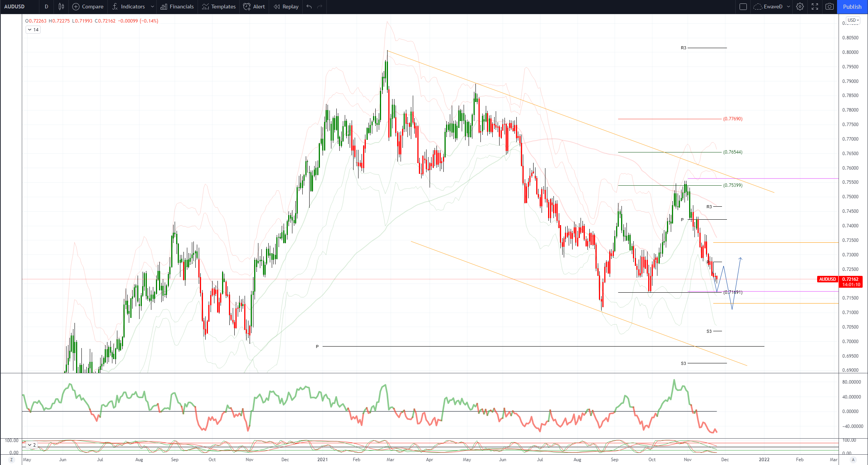Screen dimensions: 868x465
Task: Click the Financials bar chart icon
Action: point(164,6)
